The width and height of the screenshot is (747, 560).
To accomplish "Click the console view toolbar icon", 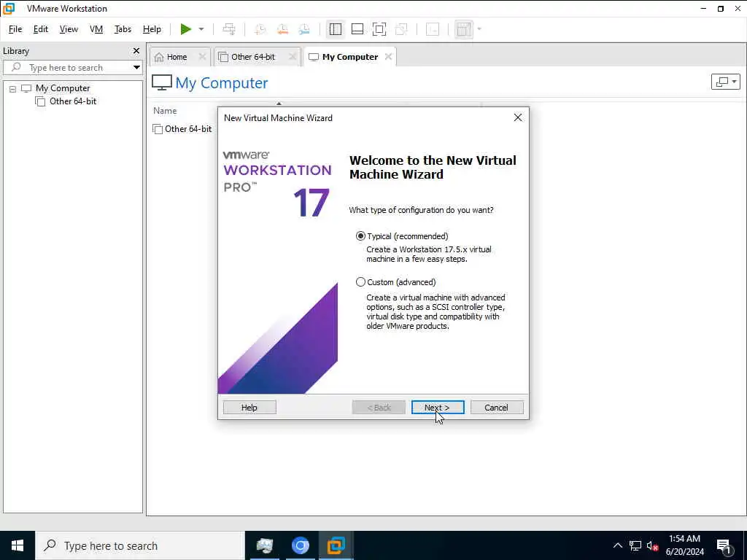I will click(433, 29).
